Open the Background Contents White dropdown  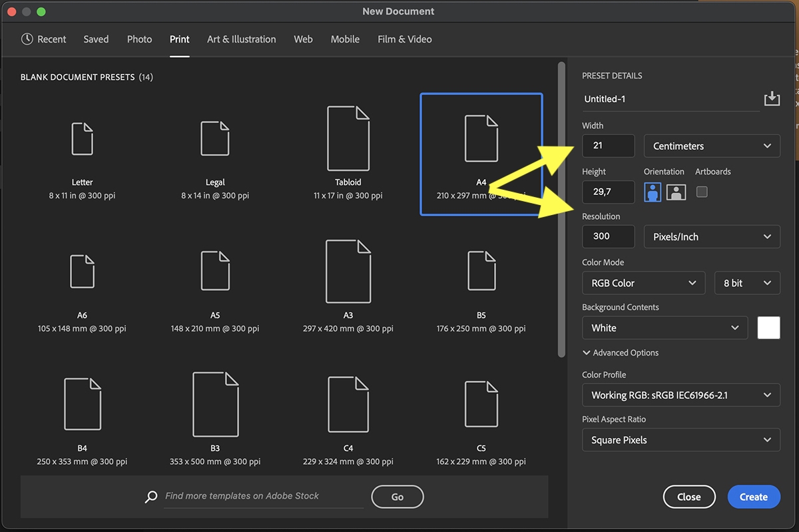pyautogui.click(x=665, y=328)
